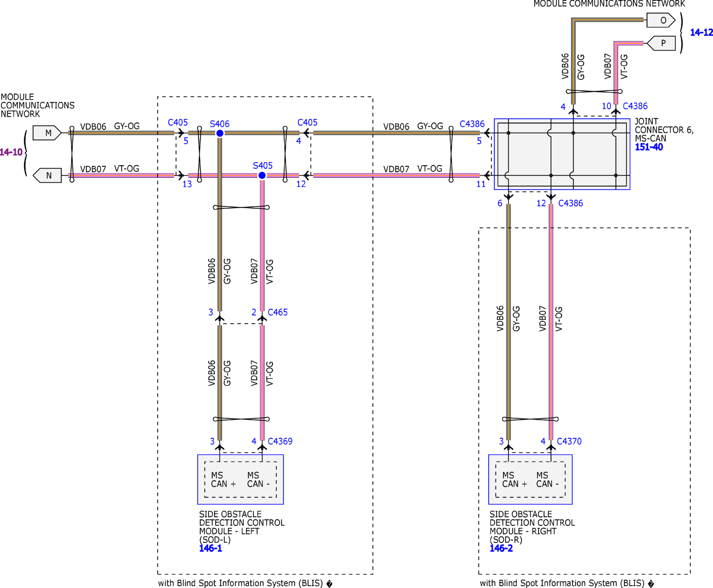Select the S406 splice label
The image size is (713, 588).
point(220,124)
